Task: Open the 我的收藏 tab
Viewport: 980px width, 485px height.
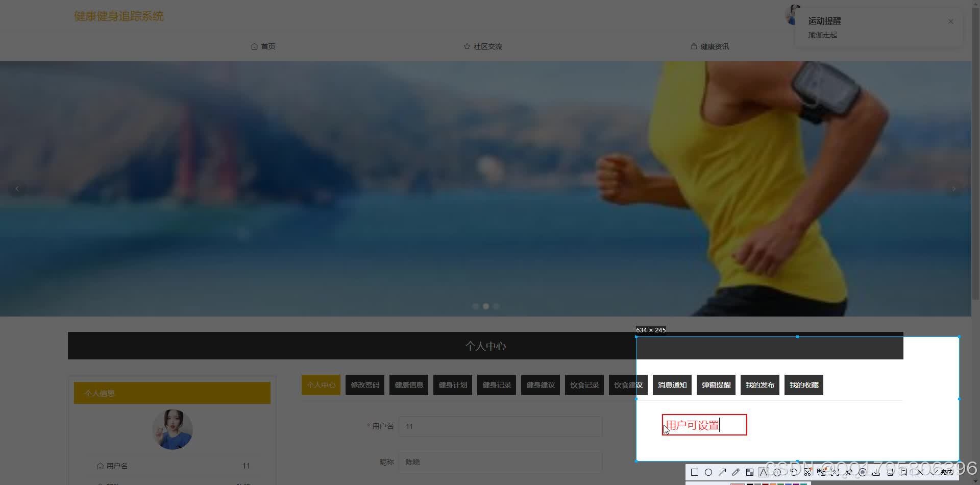Action: point(804,385)
